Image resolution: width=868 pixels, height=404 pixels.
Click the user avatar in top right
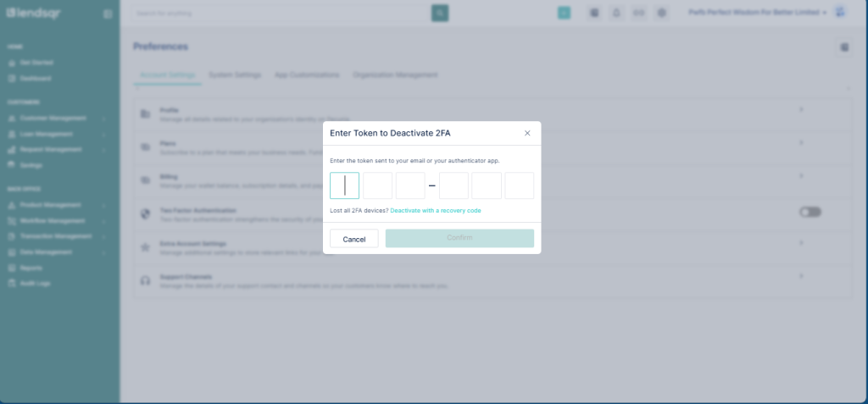click(841, 13)
